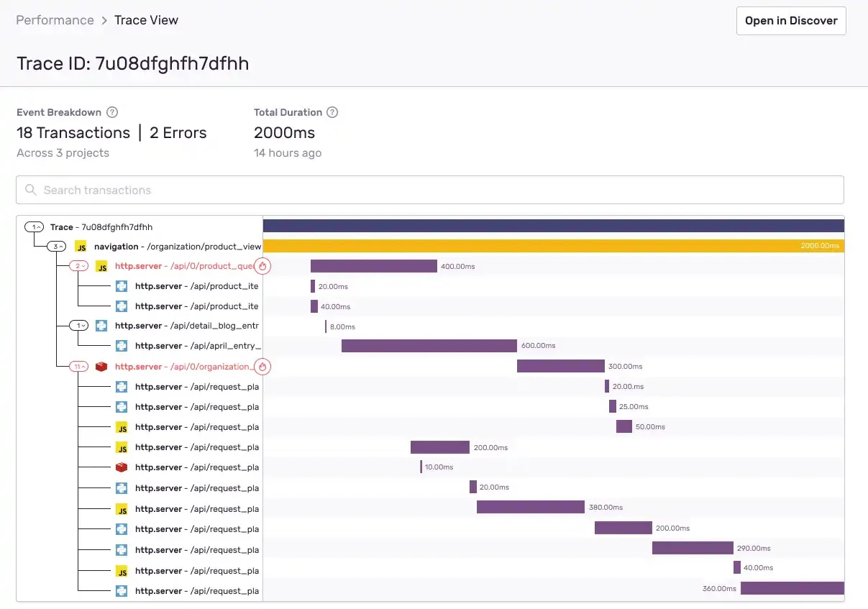Screen dimensions: 868x609
Task: Click the question mark next to Event Breakdown
Action: [x=112, y=111]
